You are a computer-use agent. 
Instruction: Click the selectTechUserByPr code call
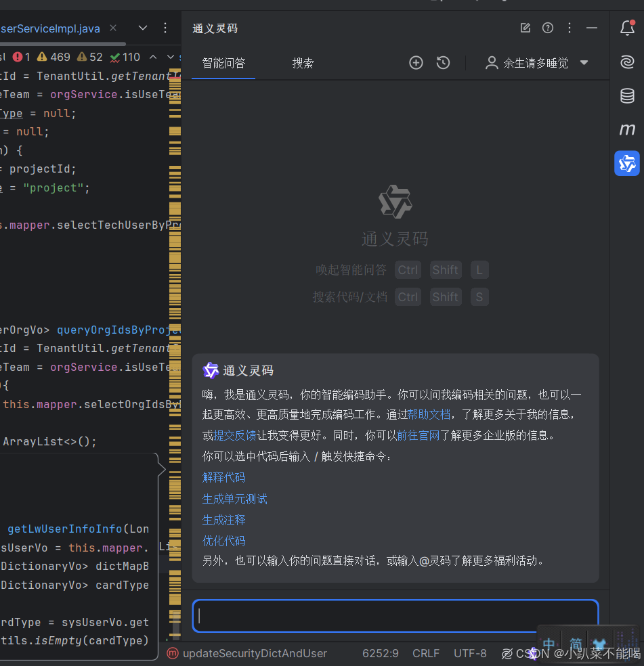(119, 225)
